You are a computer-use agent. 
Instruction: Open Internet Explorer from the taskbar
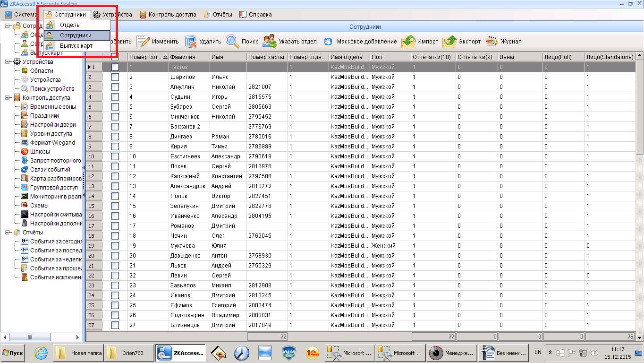[x=42, y=353]
